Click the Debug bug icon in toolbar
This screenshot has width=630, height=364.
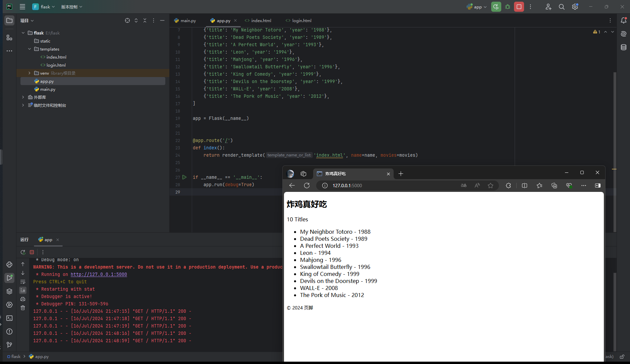coord(508,7)
